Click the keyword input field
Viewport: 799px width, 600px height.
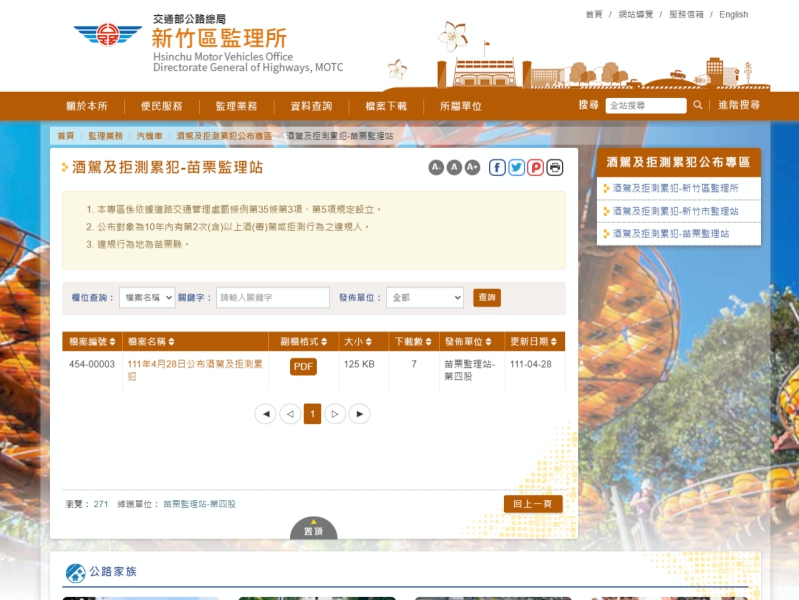pyautogui.click(x=273, y=298)
